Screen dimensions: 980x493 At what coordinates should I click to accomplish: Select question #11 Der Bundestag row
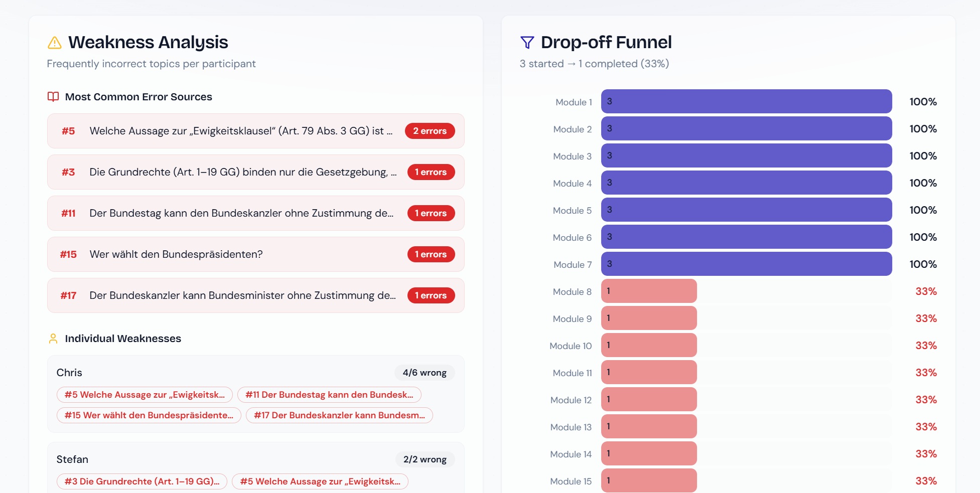[x=256, y=213]
